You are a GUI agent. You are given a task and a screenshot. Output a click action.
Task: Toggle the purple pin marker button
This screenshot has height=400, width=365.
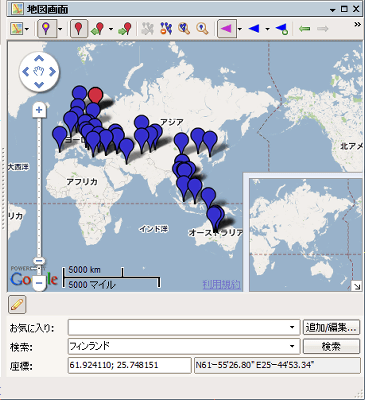pyautogui.click(x=47, y=29)
